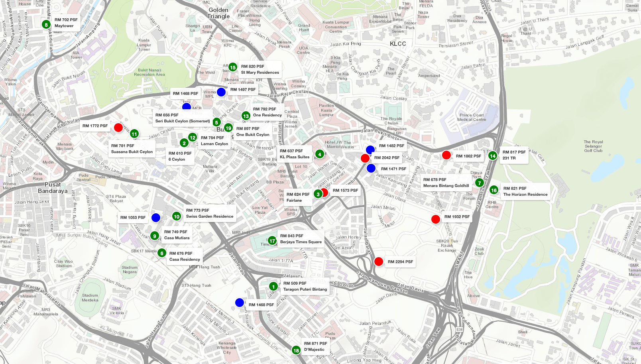The image size is (641, 364).
Task: Click the RM 1932 PSF price label
Action: tap(457, 217)
